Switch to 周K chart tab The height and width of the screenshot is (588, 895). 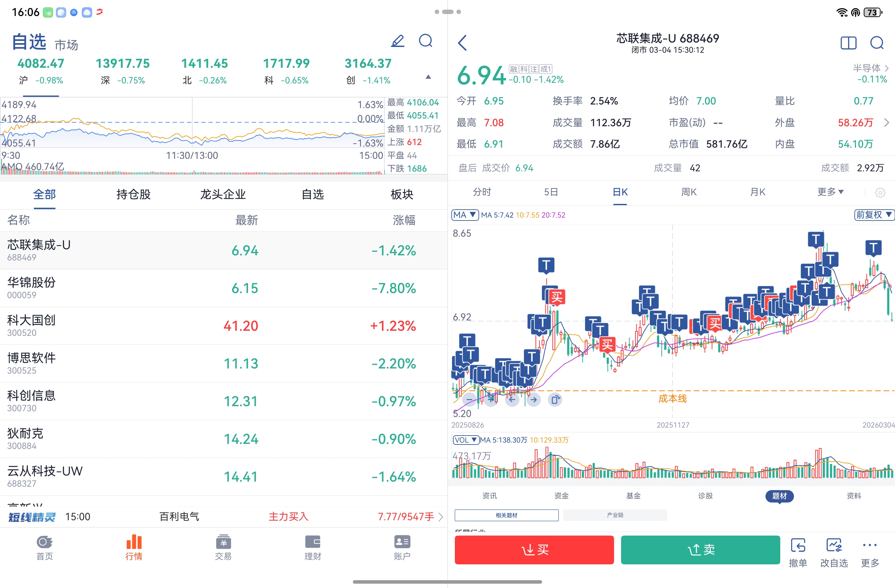689,192
